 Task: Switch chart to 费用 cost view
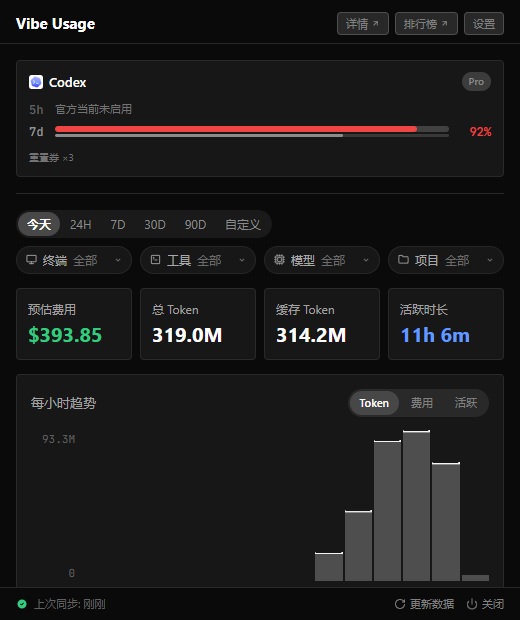click(x=422, y=403)
